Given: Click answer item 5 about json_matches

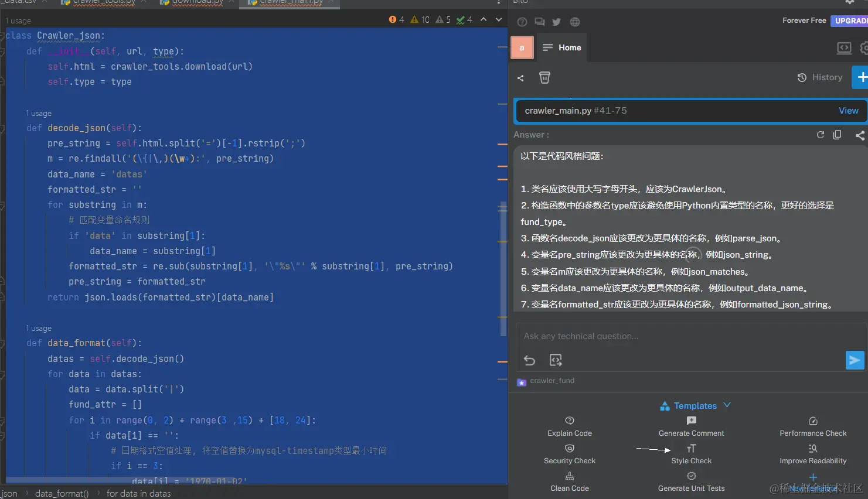Looking at the screenshot, I should [x=635, y=272].
